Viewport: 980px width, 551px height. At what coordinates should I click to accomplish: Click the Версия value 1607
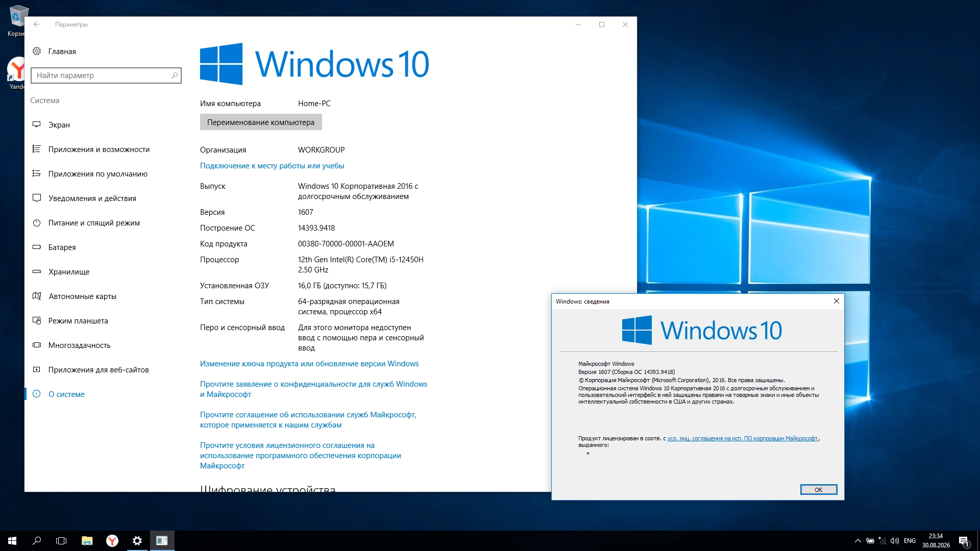pyautogui.click(x=306, y=212)
